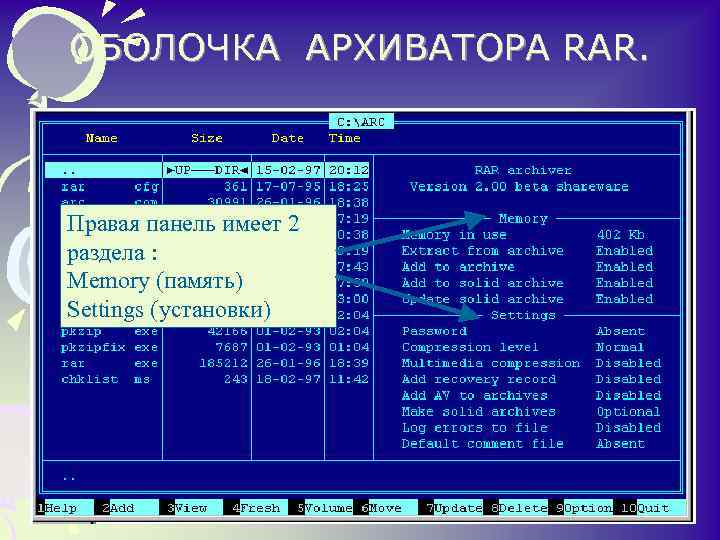Select the Multimedia compression setting
Screen dimensions: 720x540
coord(491,363)
